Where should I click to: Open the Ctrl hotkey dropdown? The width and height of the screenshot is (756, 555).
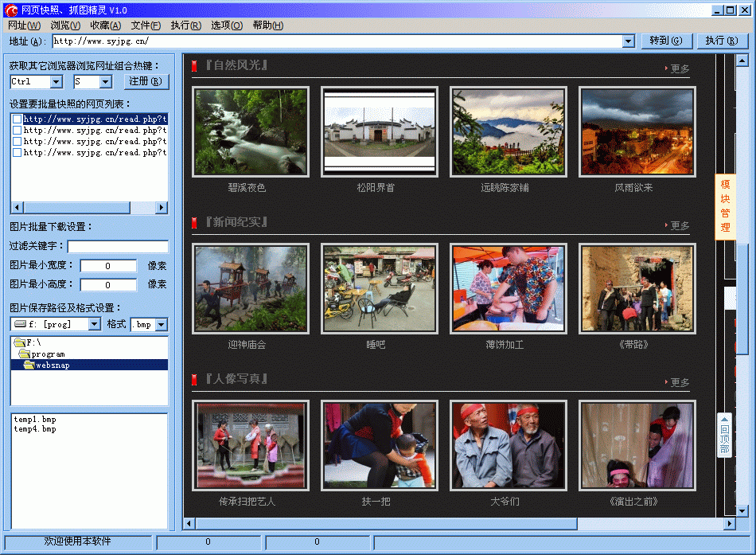tap(54, 81)
